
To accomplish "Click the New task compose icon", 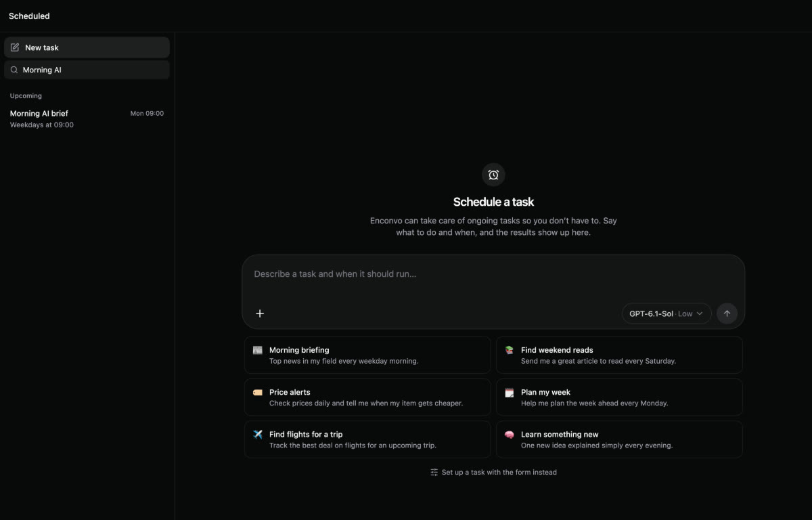I will click(x=15, y=47).
